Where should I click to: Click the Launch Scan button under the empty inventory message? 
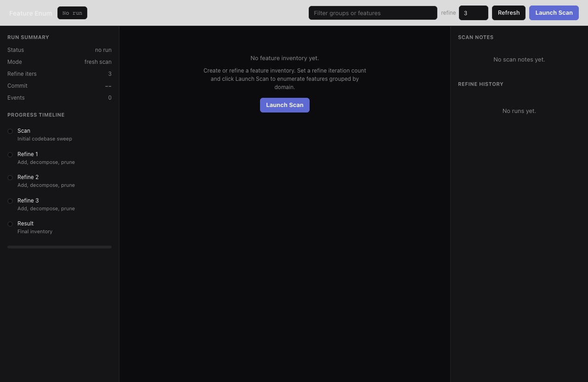click(x=285, y=105)
